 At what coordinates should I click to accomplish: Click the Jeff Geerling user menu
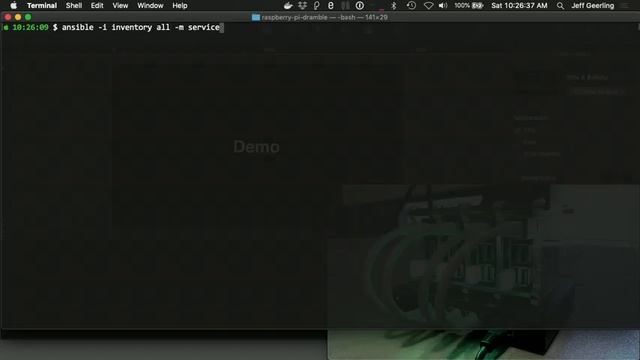[593, 6]
